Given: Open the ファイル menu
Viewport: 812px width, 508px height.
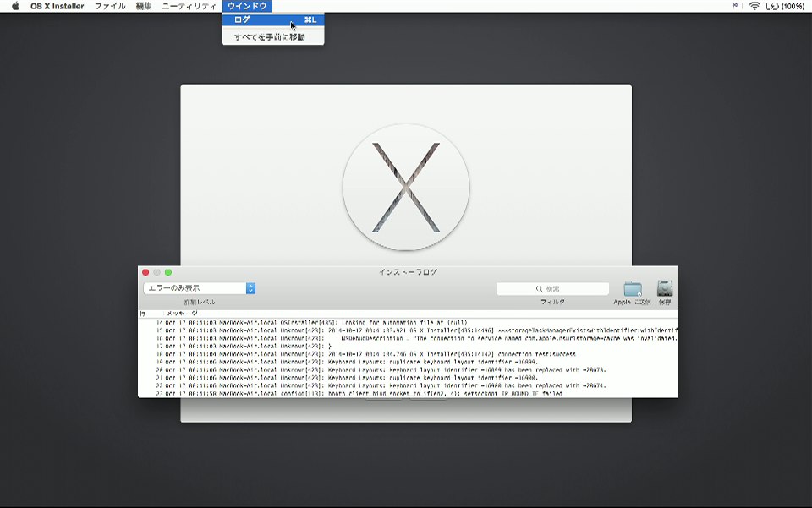Looking at the screenshot, I should click(110, 6).
